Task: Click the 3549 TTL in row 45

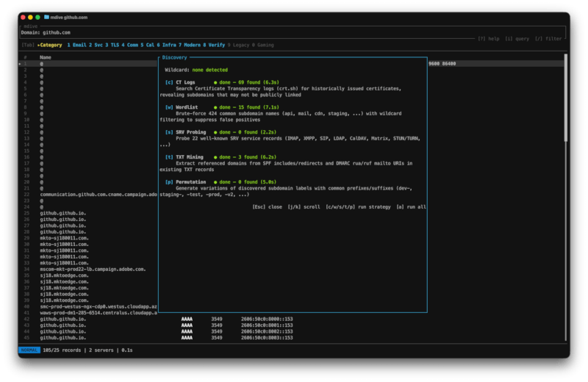Action: point(216,338)
